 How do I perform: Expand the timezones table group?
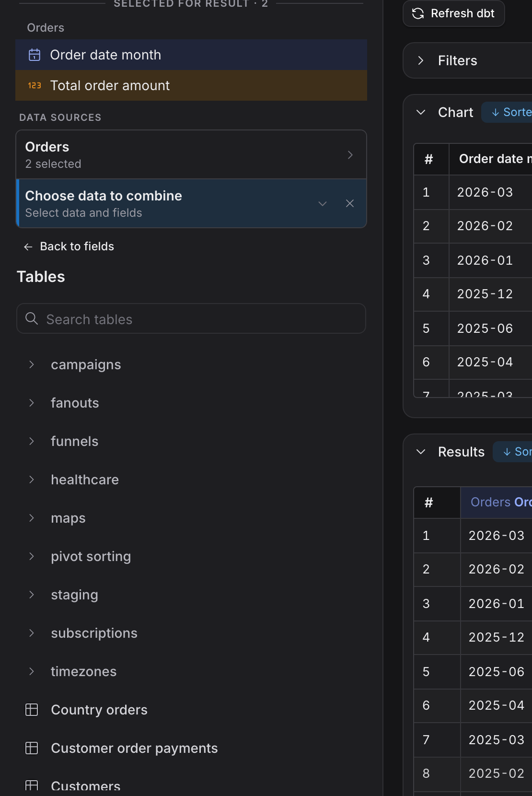[32, 671]
